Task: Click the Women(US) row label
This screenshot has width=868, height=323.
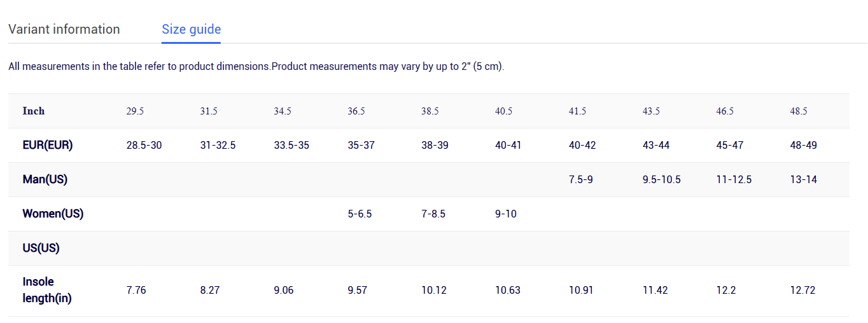Action: tap(53, 214)
